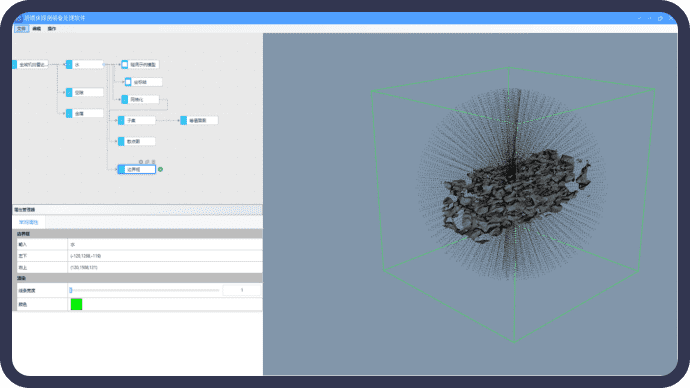Click the application logo in the title bar
The image size is (690, 388).
click(18, 18)
